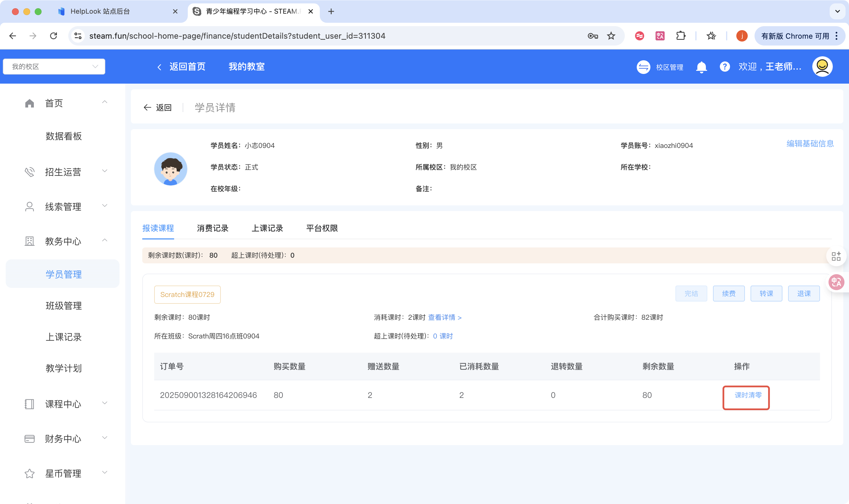Screen dimensions: 849x504
Task: Select the 首页 home icon in the sidebar
Action: pyautogui.click(x=30, y=103)
